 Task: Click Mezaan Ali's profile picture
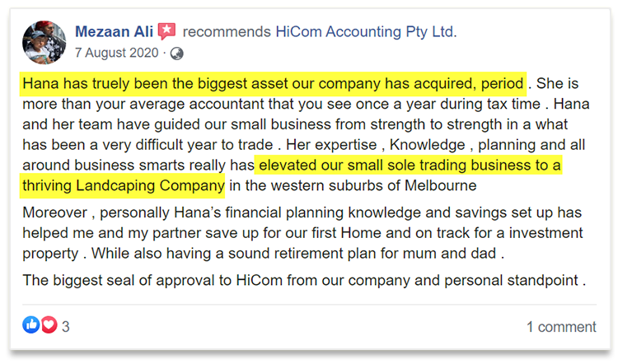tap(44, 42)
